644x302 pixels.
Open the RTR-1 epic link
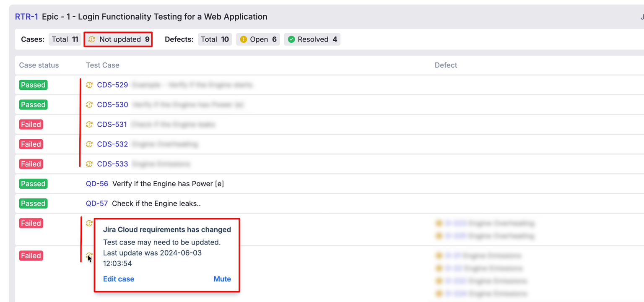(26, 17)
